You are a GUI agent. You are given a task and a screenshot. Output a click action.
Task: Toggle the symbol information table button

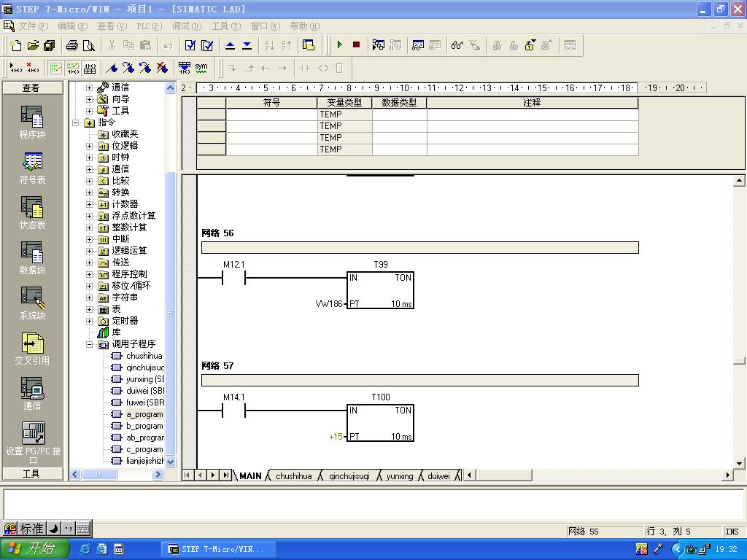tap(90, 69)
